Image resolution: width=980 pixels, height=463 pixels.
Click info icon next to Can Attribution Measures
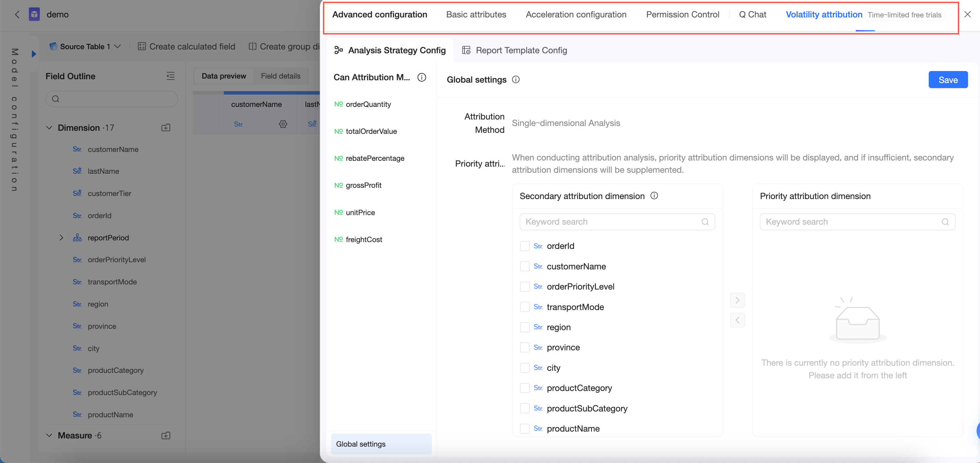coord(422,77)
